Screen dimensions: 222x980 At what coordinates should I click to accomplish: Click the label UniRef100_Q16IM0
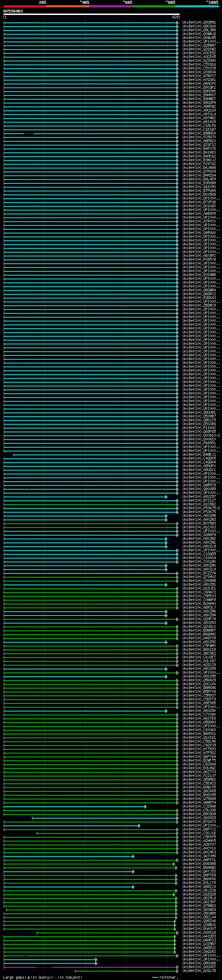(199, 187)
